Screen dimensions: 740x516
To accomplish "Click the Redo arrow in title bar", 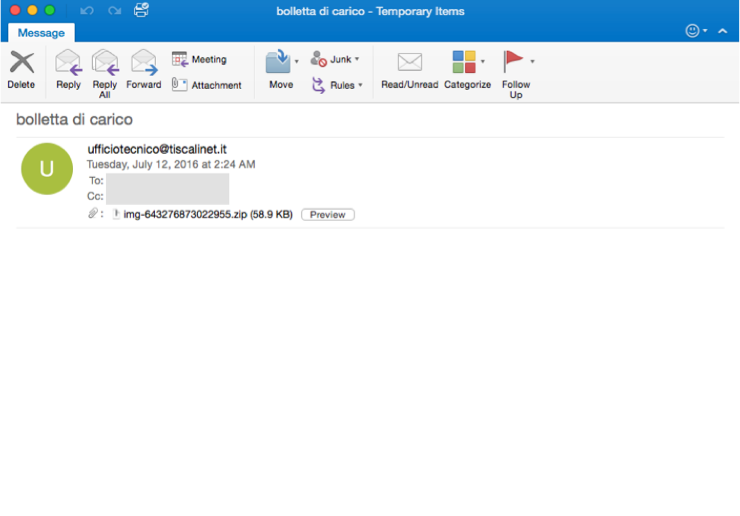I will coord(114,11).
